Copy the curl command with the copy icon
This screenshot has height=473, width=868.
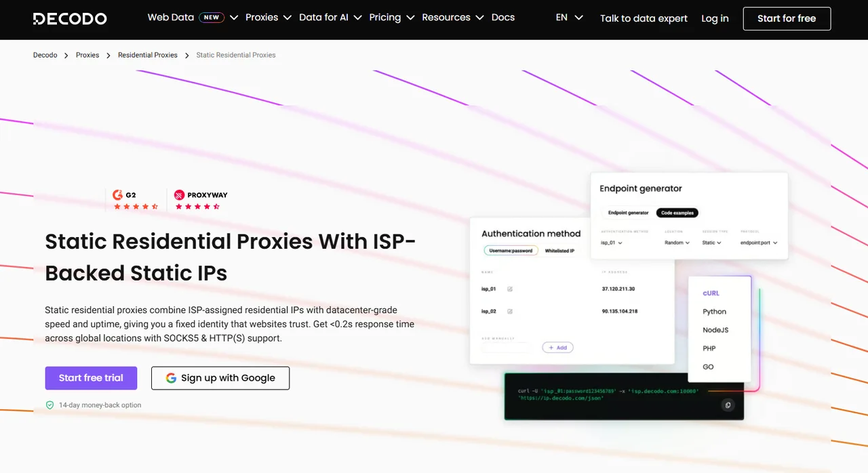728,405
